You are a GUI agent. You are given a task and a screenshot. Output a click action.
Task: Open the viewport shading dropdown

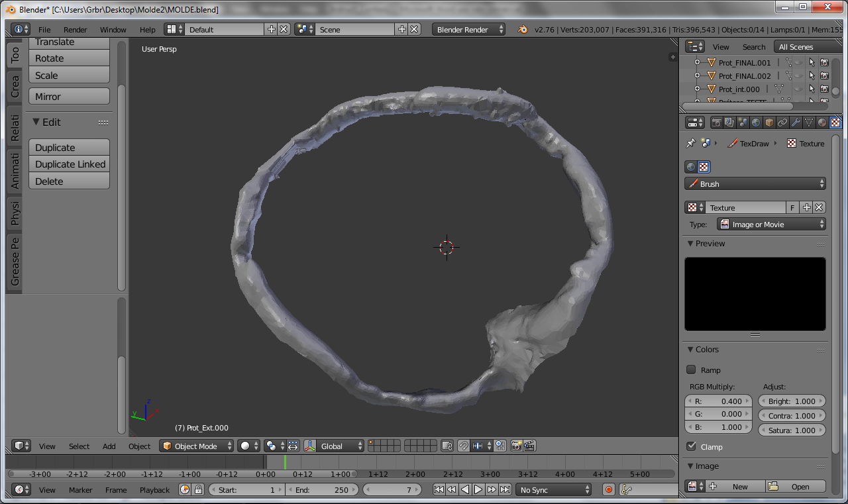[x=248, y=446]
